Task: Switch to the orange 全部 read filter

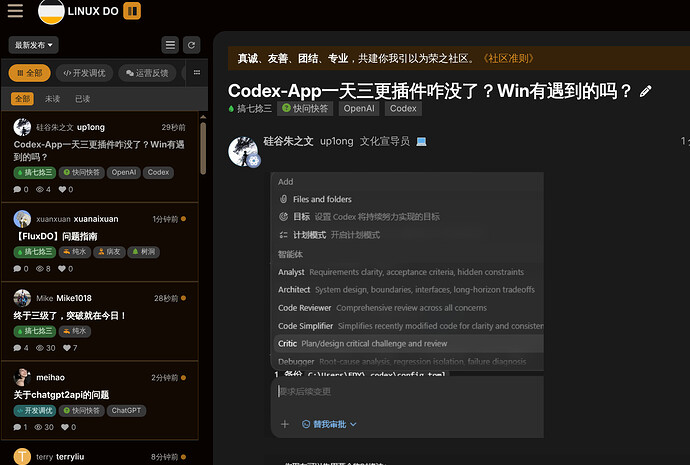Action: [x=22, y=99]
